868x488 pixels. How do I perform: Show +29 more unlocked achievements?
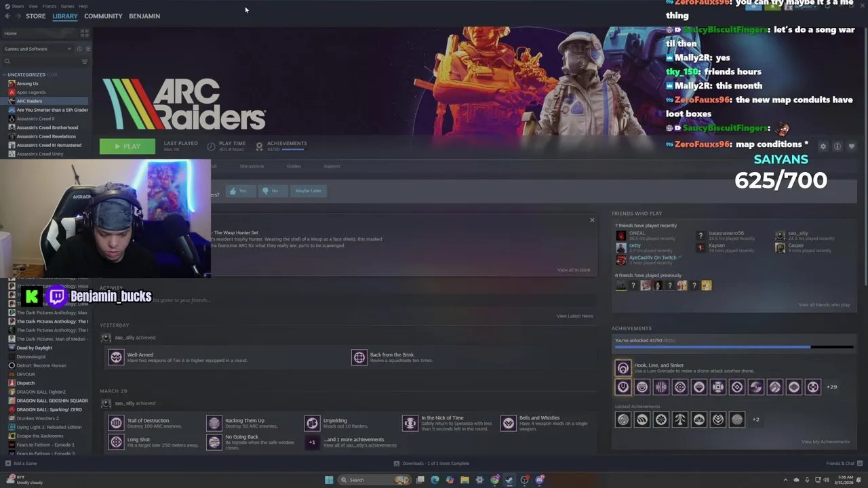[831, 387]
